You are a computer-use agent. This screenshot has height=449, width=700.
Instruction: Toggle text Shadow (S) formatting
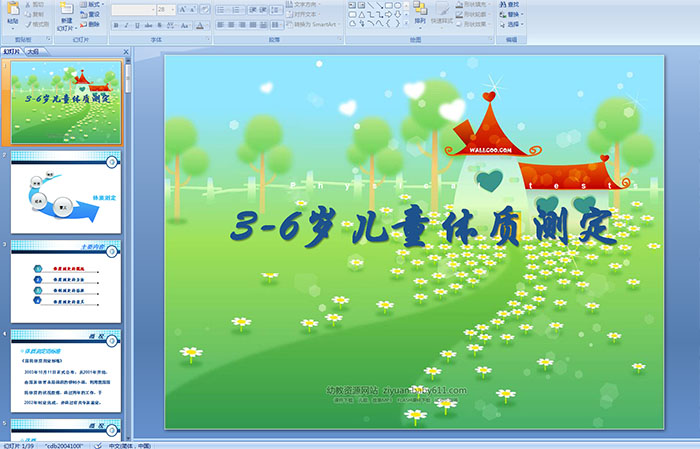tap(159, 25)
